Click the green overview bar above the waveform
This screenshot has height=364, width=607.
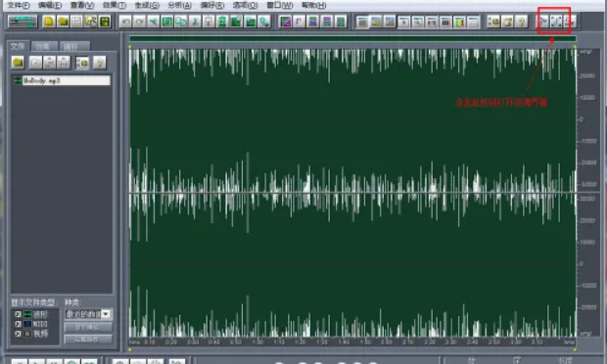[352, 39]
